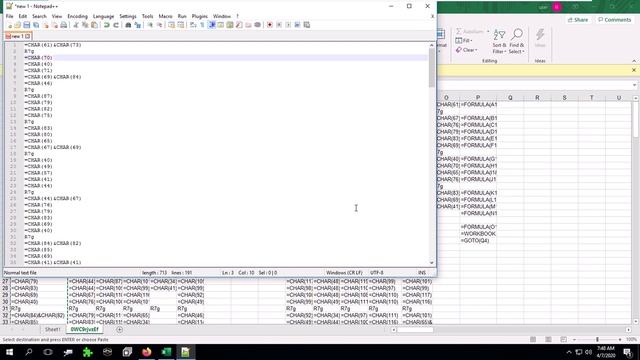Toggle Show all characters icon in Notepad++

click(202, 25)
